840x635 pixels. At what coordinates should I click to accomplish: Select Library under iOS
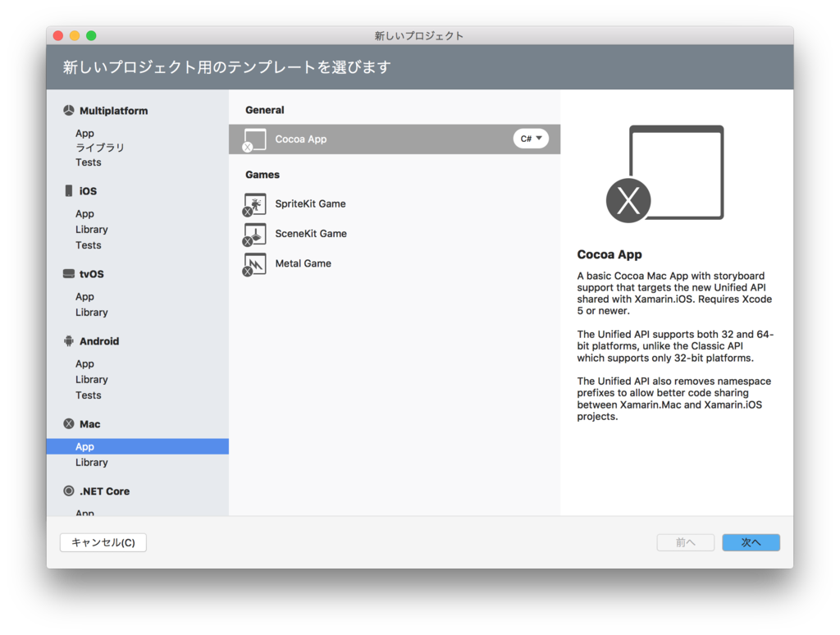[92, 229]
